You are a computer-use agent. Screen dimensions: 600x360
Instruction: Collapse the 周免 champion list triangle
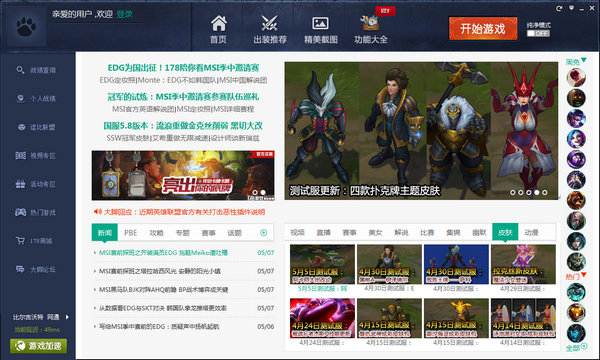pos(584,60)
